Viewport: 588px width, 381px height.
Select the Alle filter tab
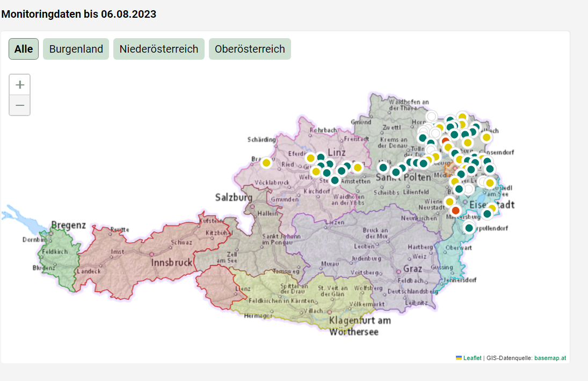click(24, 49)
